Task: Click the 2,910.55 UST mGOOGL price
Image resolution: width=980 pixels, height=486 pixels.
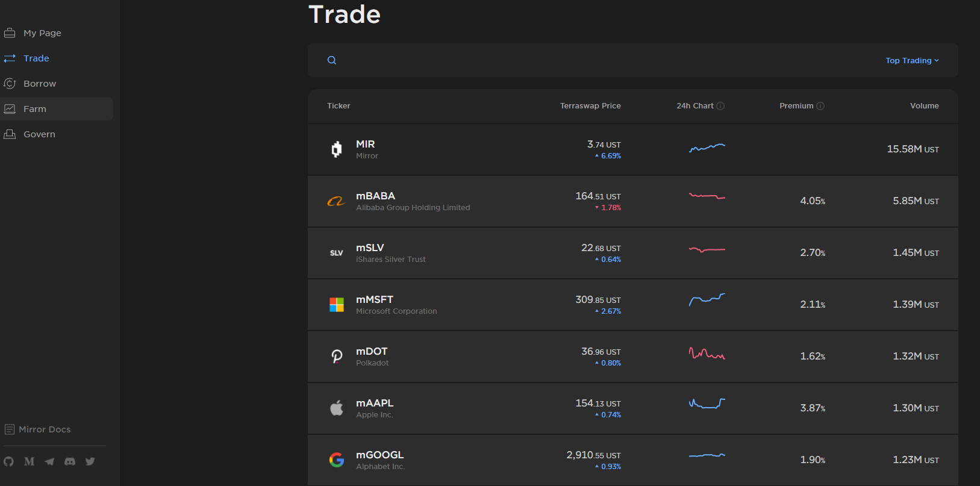Action: 593,455
